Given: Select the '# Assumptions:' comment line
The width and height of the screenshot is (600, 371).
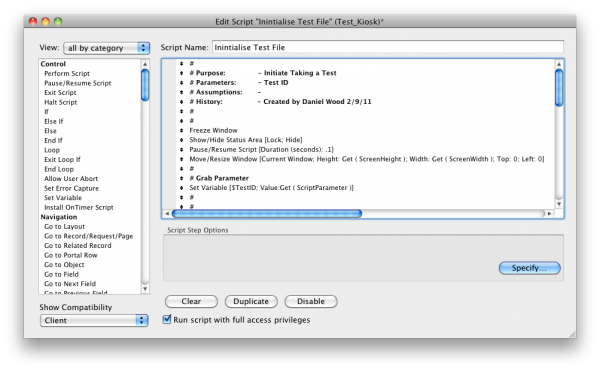Looking at the screenshot, I should tap(225, 92).
